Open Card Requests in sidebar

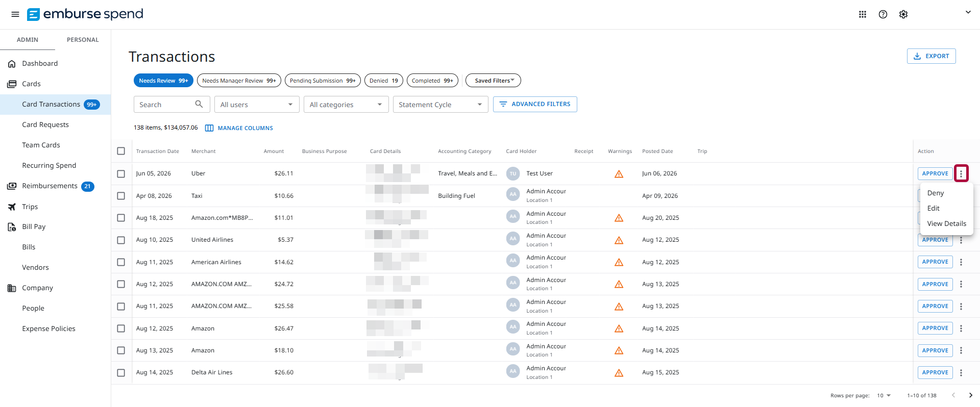point(45,125)
